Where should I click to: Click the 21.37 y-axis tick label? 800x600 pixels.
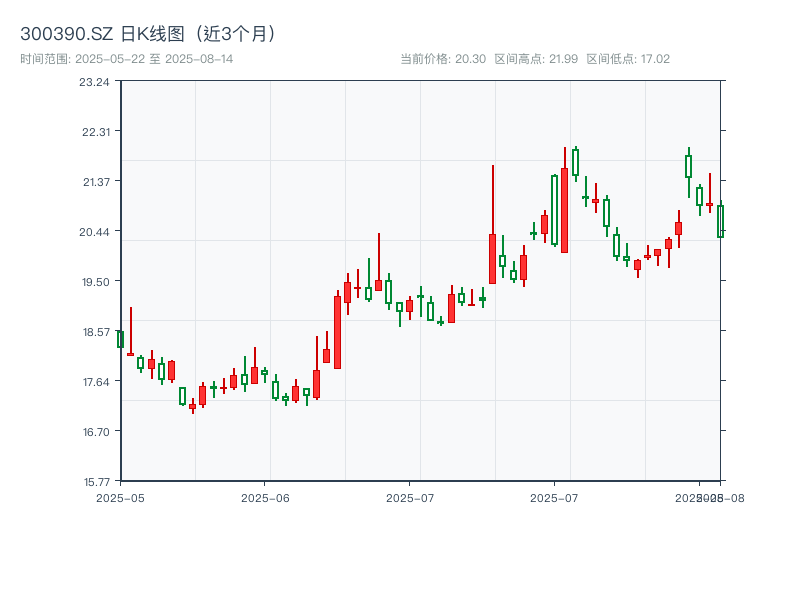tap(94, 181)
